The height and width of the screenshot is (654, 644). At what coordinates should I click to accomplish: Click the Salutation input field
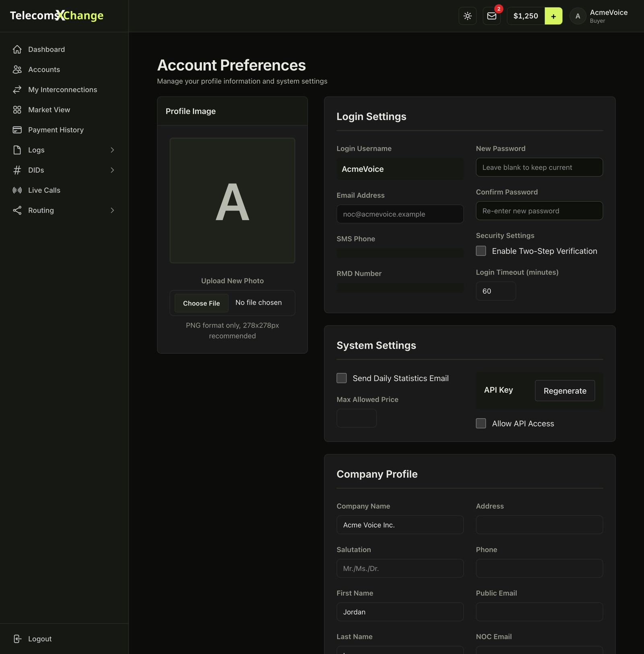pyautogui.click(x=400, y=568)
